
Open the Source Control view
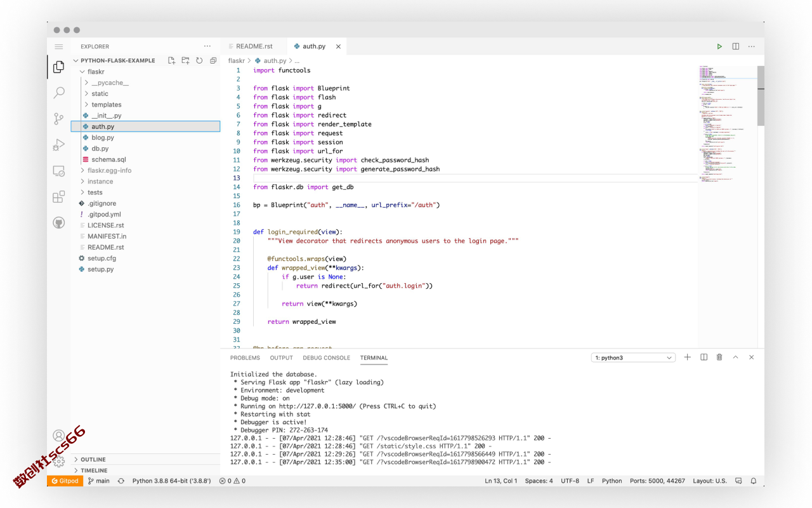point(59,119)
